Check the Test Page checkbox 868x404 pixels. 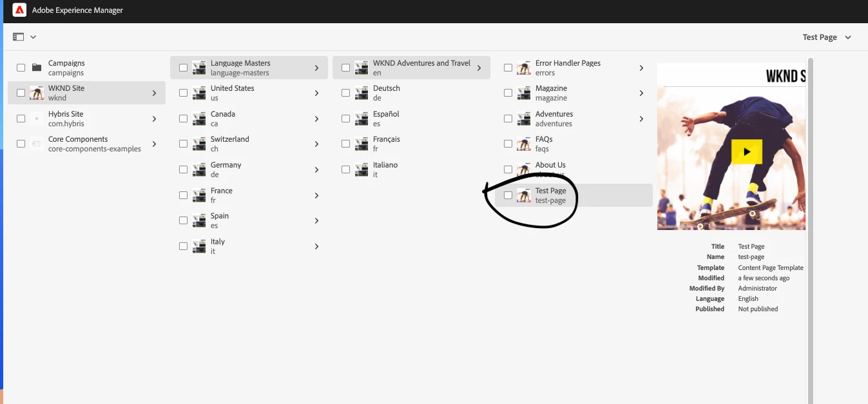click(x=508, y=195)
